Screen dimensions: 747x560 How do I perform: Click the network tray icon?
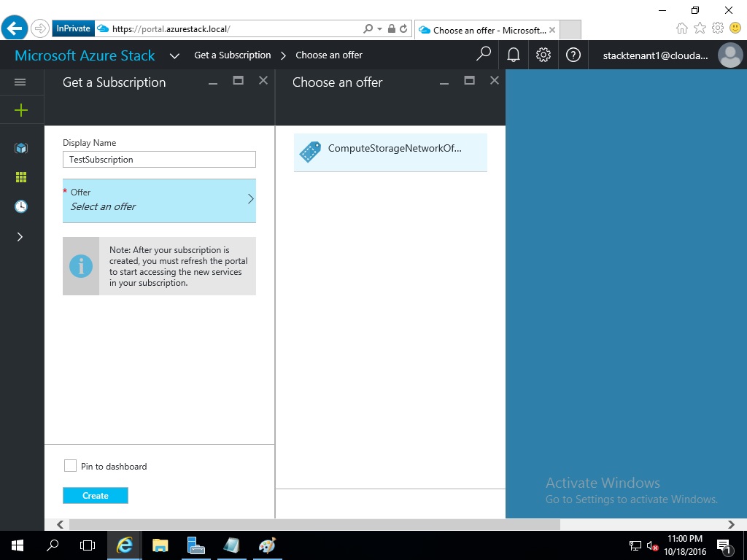point(635,545)
